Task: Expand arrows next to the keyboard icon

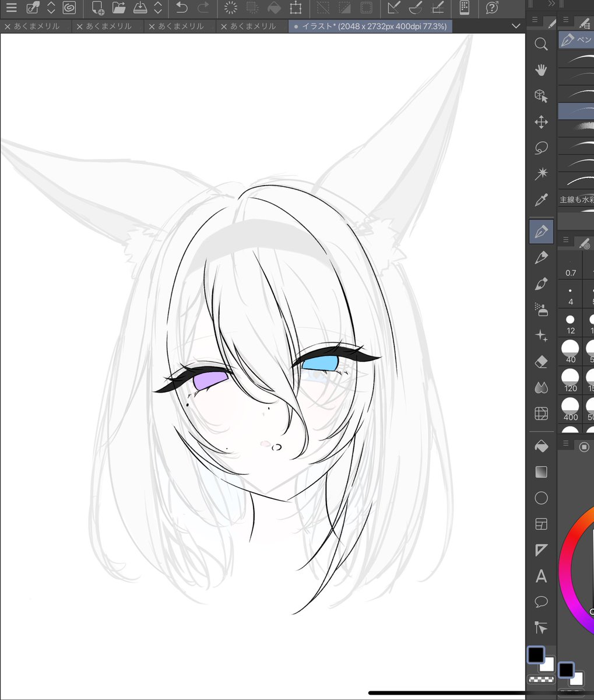Action: click(51, 8)
